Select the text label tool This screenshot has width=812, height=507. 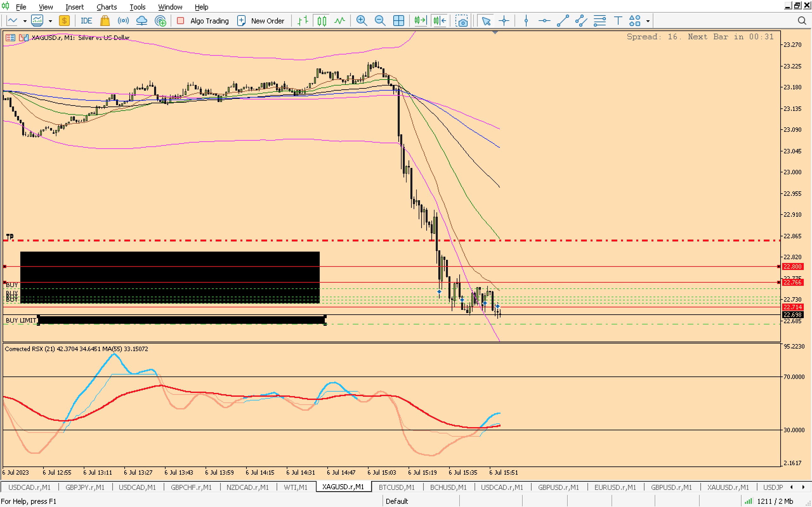coord(618,21)
